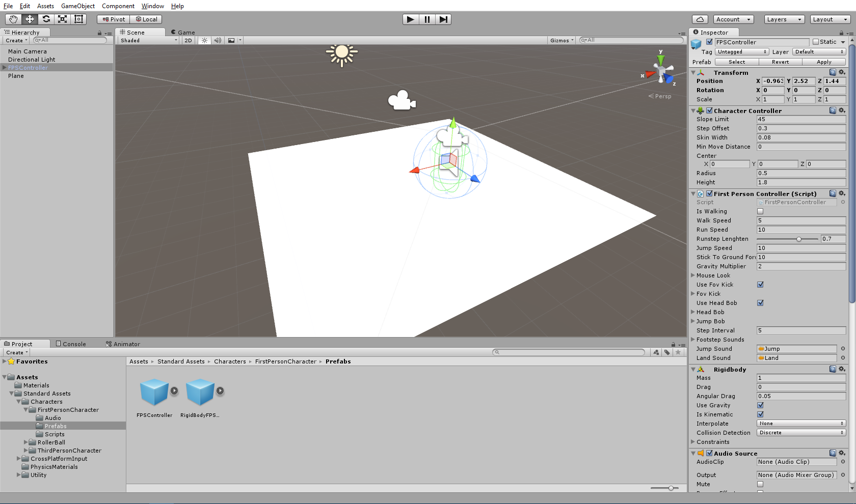Open the Layout dropdown

830,19
